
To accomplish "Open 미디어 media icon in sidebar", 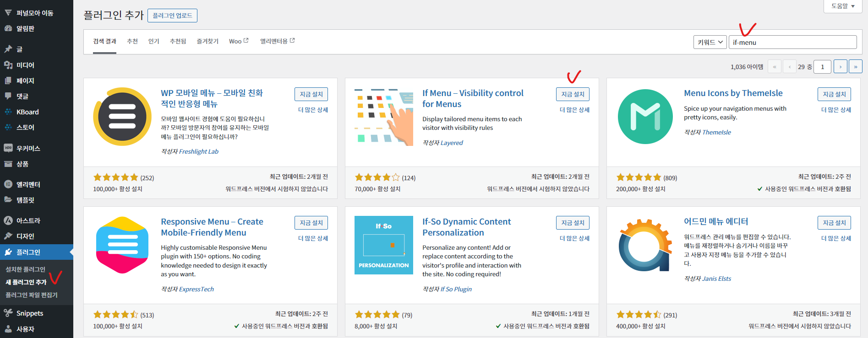I will pos(8,65).
